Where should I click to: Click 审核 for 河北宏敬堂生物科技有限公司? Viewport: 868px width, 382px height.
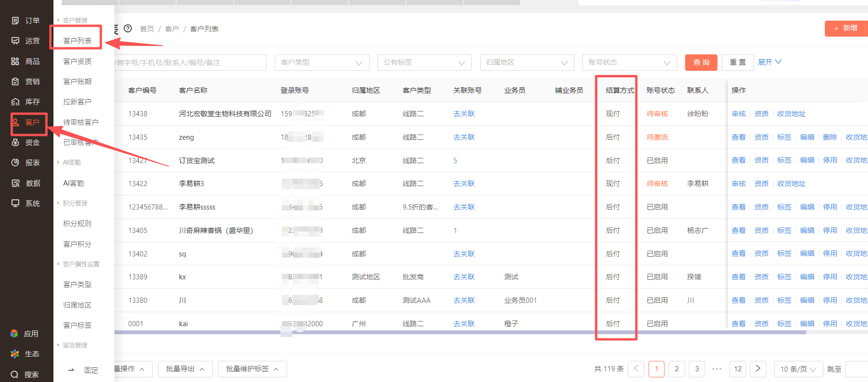739,114
